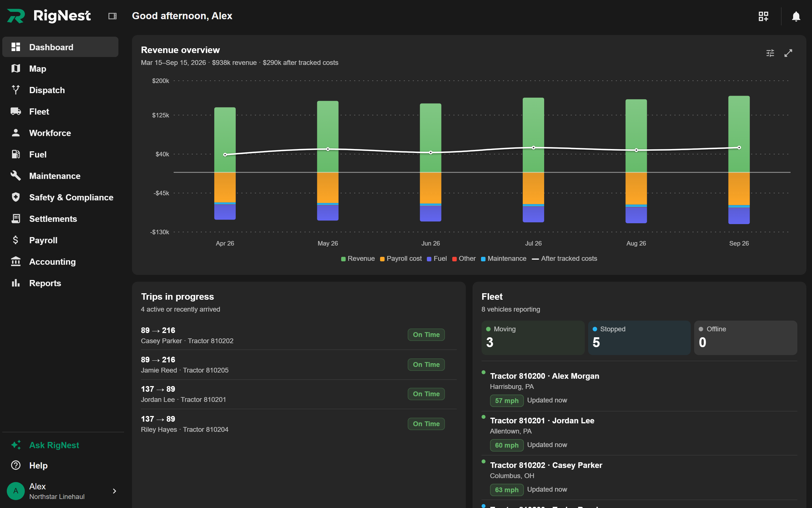Viewport: 812px width, 508px height.
Task: Click the 57 mph speed badge
Action: [x=507, y=400]
